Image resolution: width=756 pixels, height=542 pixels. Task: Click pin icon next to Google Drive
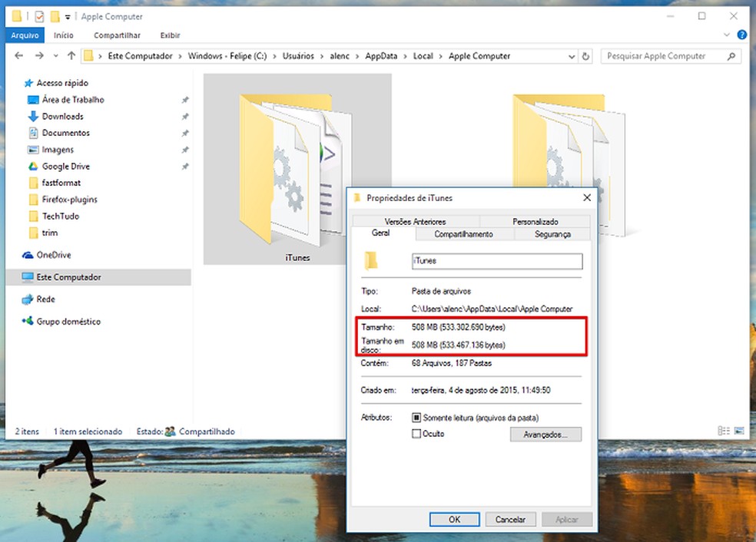[x=184, y=167]
